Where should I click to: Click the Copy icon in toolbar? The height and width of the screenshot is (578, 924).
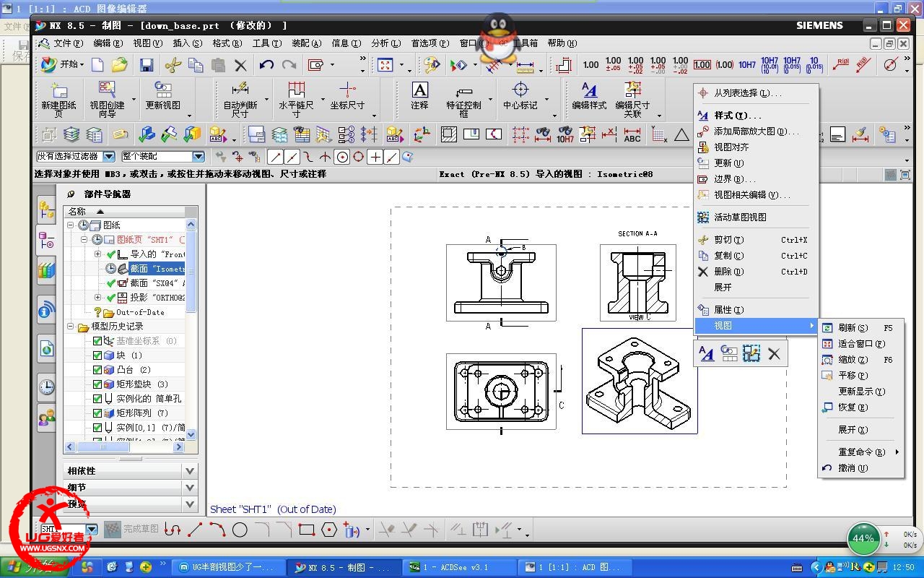pos(196,65)
